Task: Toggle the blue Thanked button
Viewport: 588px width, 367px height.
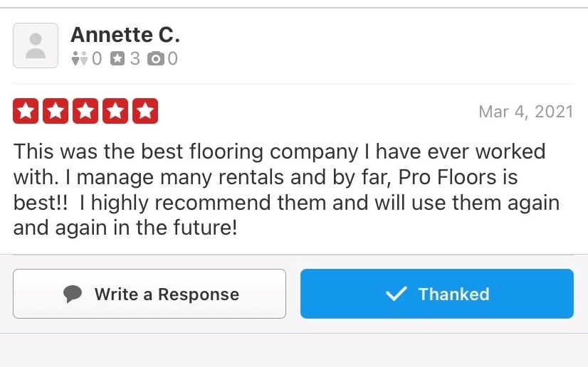Action: (436, 294)
